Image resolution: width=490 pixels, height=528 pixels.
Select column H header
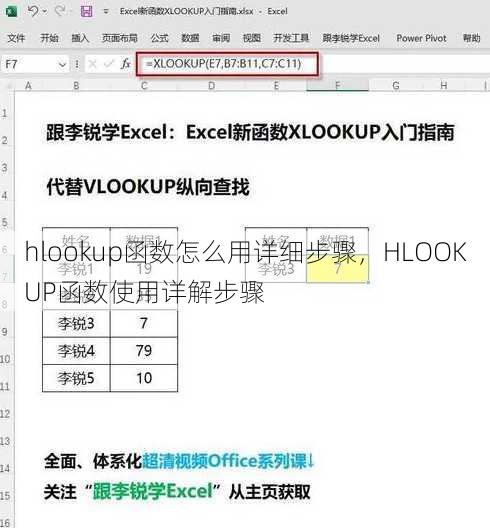(444, 86)
